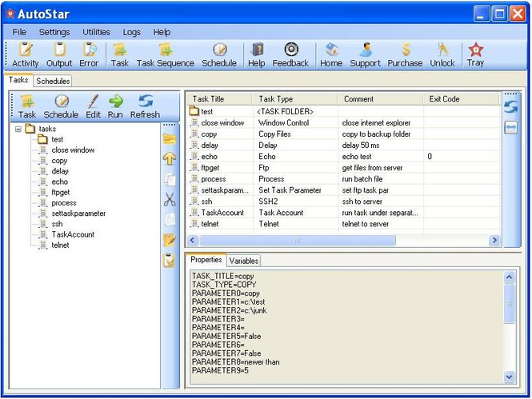Image resolution: width=532 pixels, height=399 pixels.
Task: Click task list horizontal scrollbar thumb
Action: click(x=298, y=241)
